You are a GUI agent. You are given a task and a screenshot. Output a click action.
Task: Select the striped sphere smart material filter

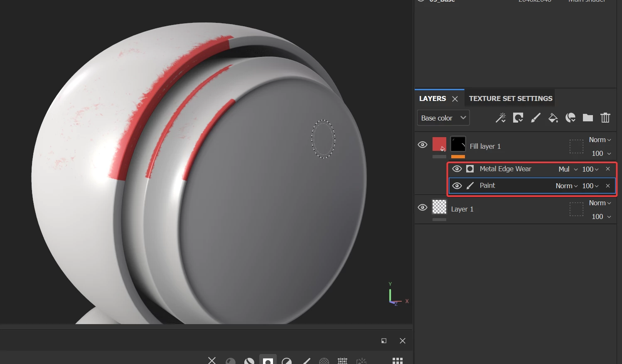[249, 361]
